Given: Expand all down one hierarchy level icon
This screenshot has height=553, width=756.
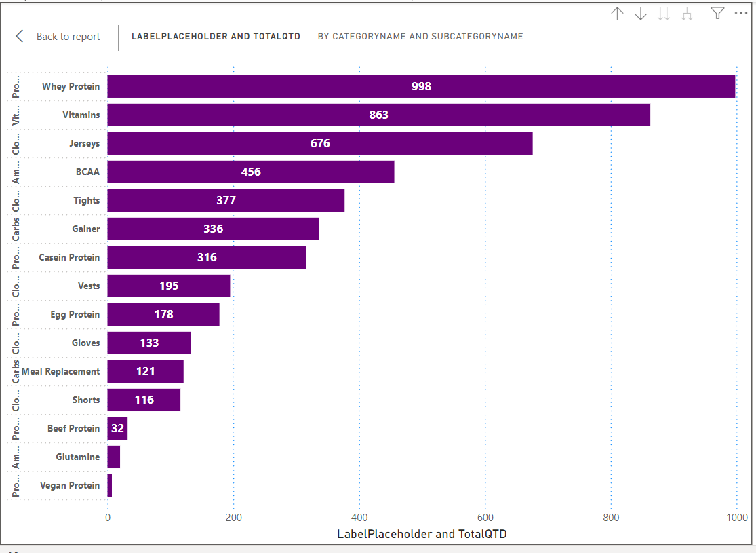Looking at the screenshot, I should coord(687,14).
